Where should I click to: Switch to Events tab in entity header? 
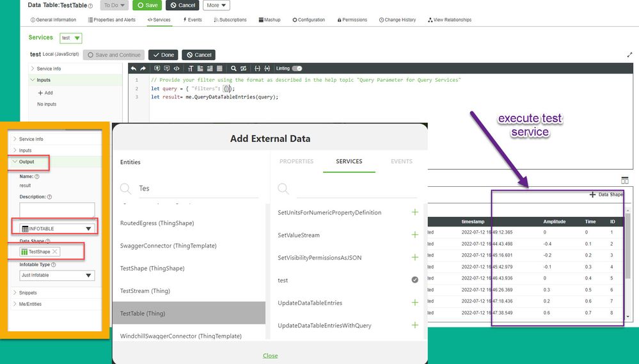point(193,20)
